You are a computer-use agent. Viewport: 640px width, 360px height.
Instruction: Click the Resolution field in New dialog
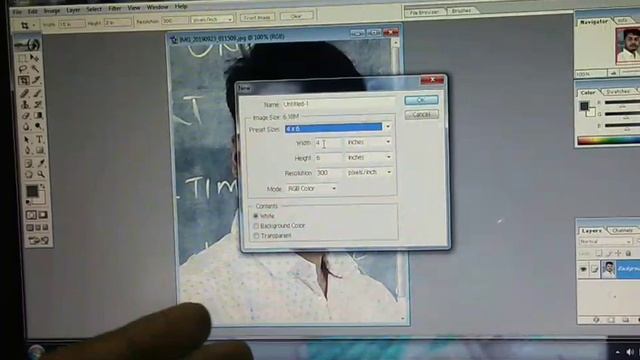pyautogui.click(x=329, y=173)
